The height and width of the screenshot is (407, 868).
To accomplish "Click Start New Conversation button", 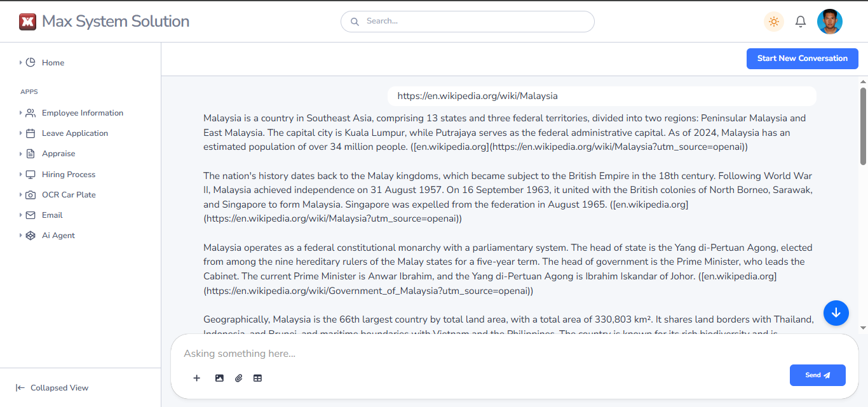I will (x=802, y=58).
